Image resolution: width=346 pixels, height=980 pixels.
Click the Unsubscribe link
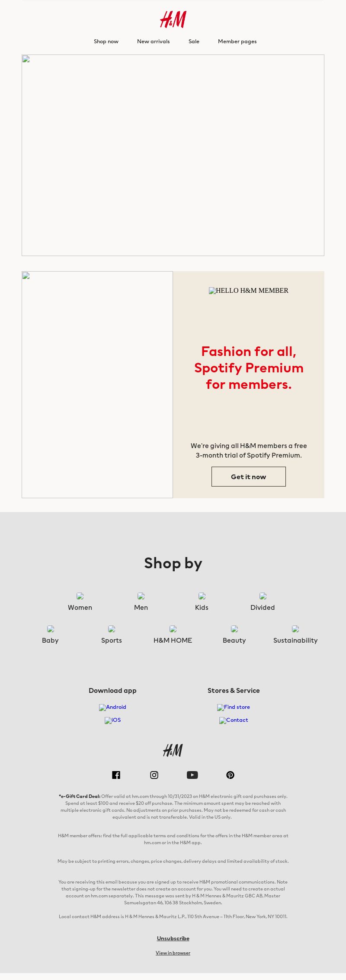tap(173, 938)
